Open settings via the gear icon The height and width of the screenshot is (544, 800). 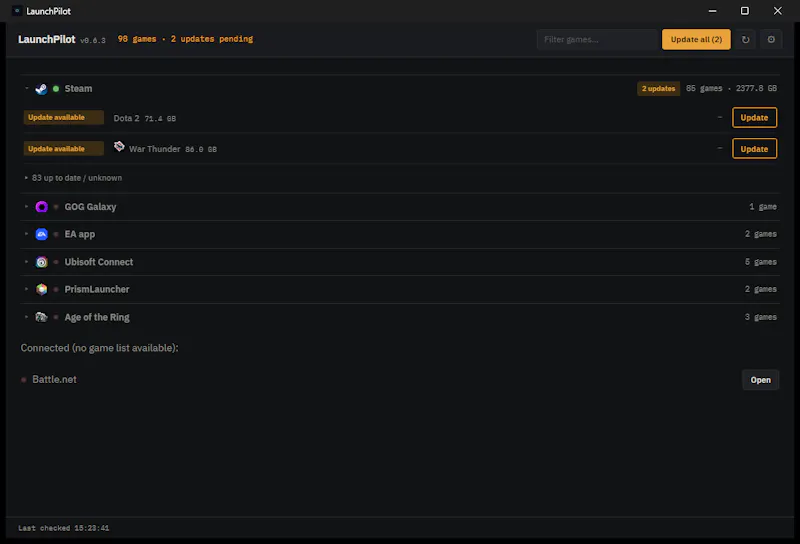click(x=771, y=39)
